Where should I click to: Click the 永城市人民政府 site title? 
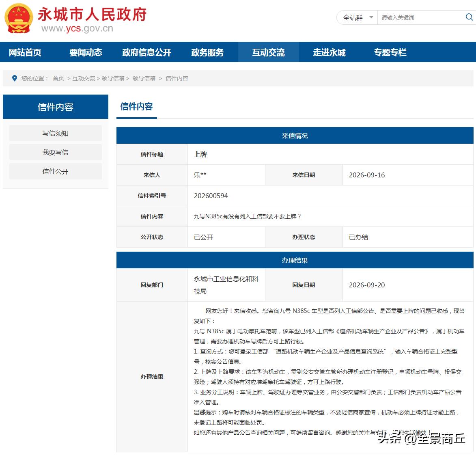pyautogui.click(x=92, y=14)
